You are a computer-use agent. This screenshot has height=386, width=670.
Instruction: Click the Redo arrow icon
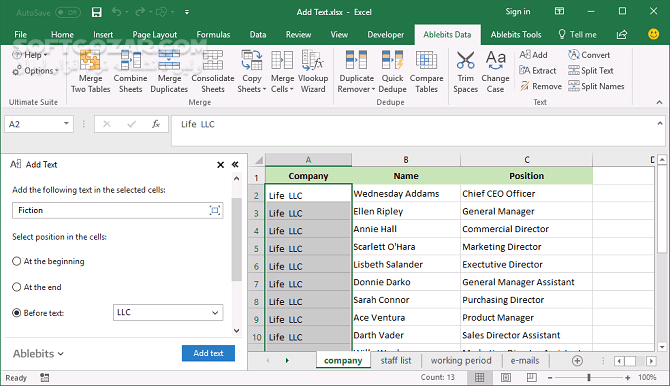coord(140,12)
